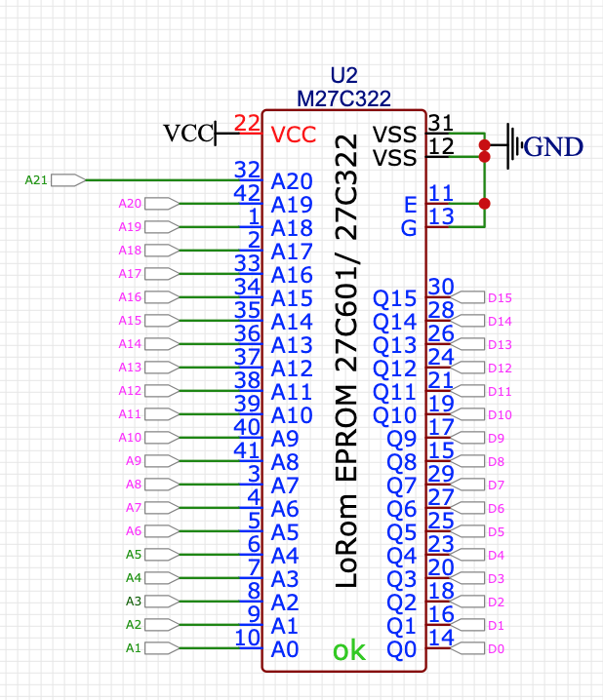603x700 pixels.
Task: Select pin number 14 of Q0
Action: pyautogui.click(x=441, y=638)
